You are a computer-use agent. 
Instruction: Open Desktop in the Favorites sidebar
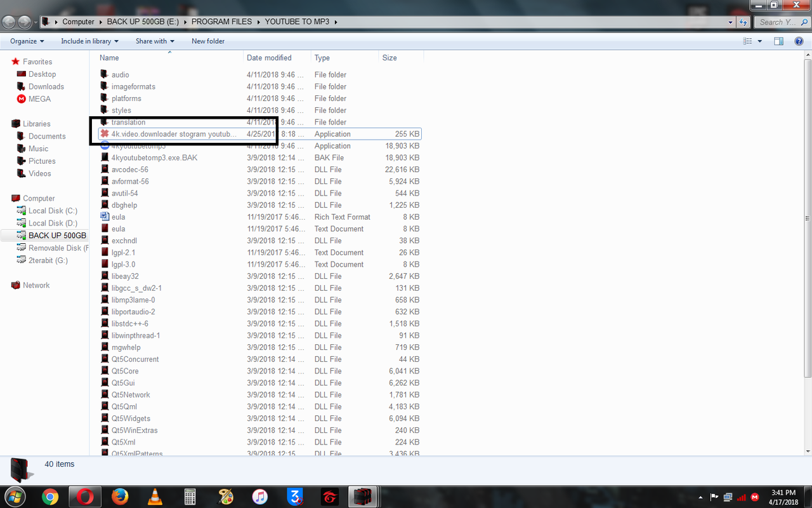click(x=42, y=74)
